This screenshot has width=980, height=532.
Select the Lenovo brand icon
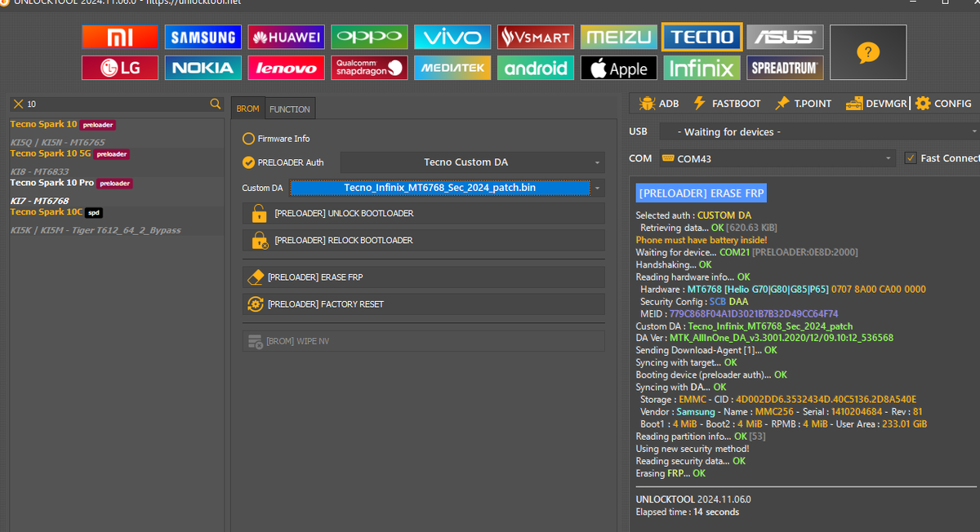point(287,68)
